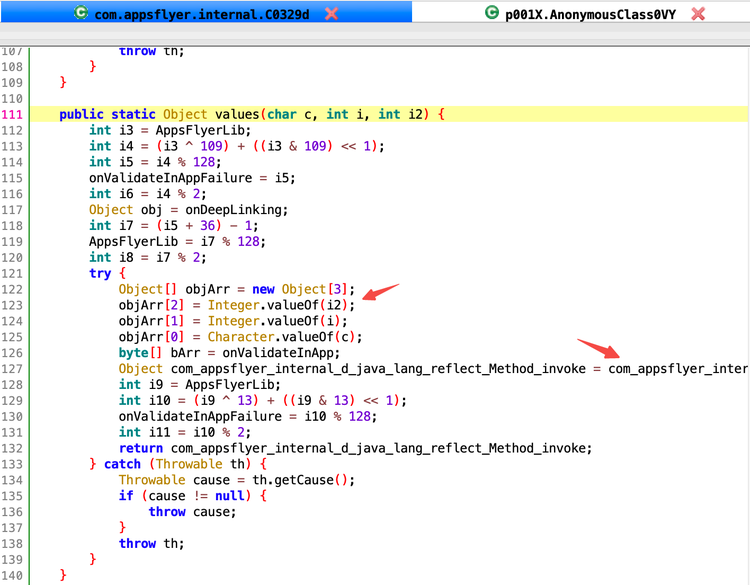Viewport: 750px width, 585px height.
Task: Click 'AppsFlyerLib' on line 112
Action: 199,130
